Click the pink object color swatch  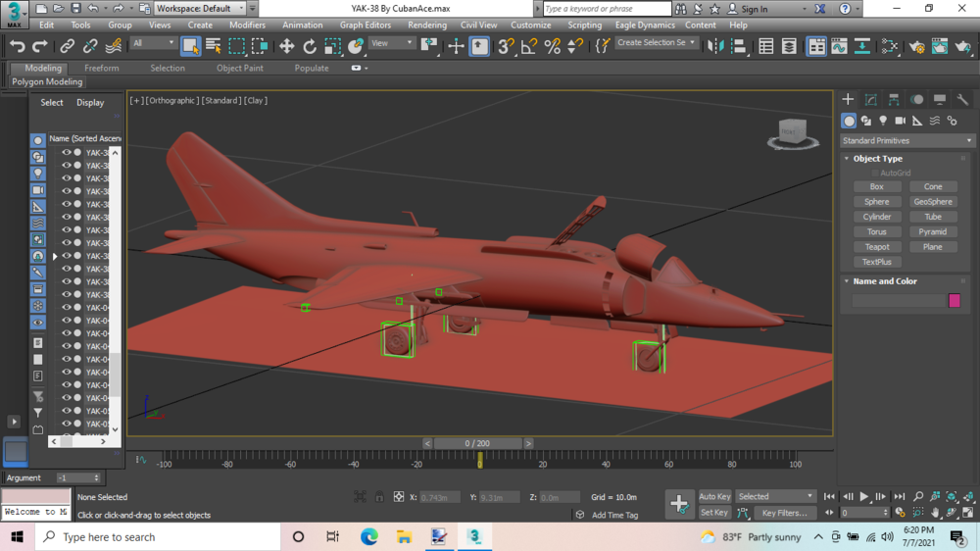tap(955, 301)
